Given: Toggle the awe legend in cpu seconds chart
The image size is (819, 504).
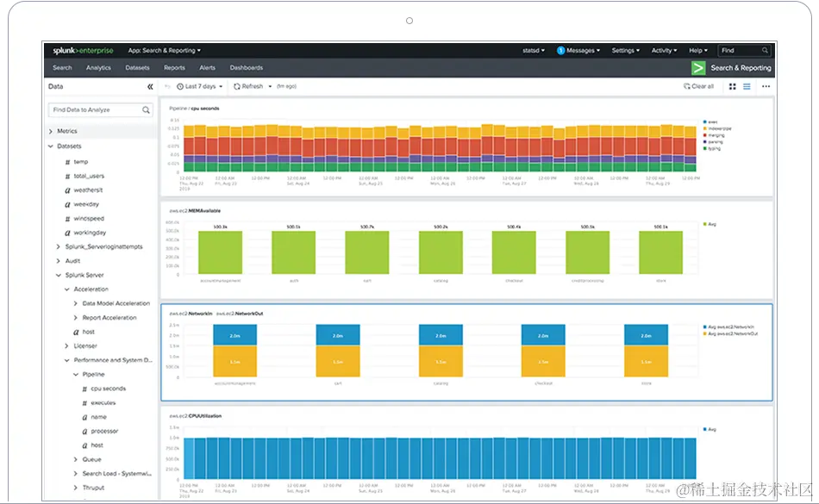Looking at the screenshot, I should pos(712,122).
